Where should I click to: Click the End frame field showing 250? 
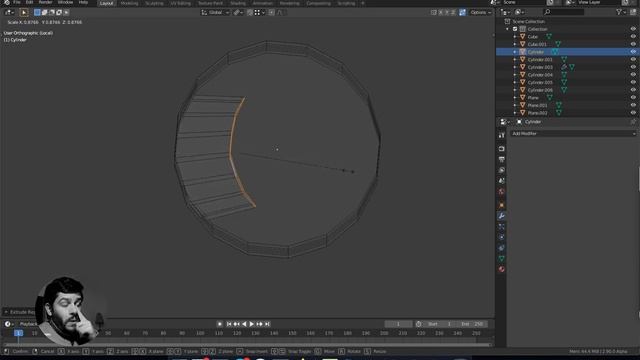472,324
